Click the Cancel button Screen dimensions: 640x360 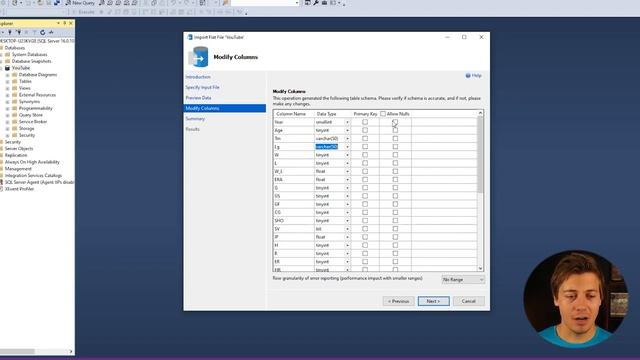point(469,301)
